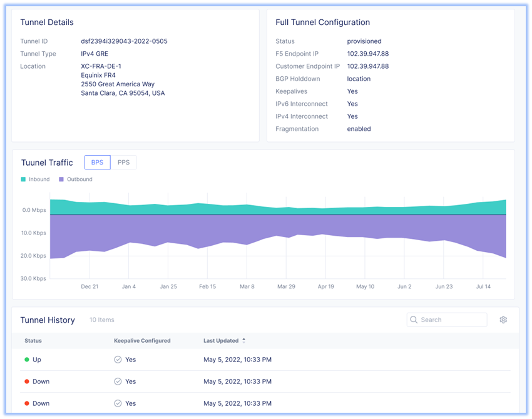Click the green Up status dot
Image resolution: width=532 pixels, height=419 pixels.
27,360
